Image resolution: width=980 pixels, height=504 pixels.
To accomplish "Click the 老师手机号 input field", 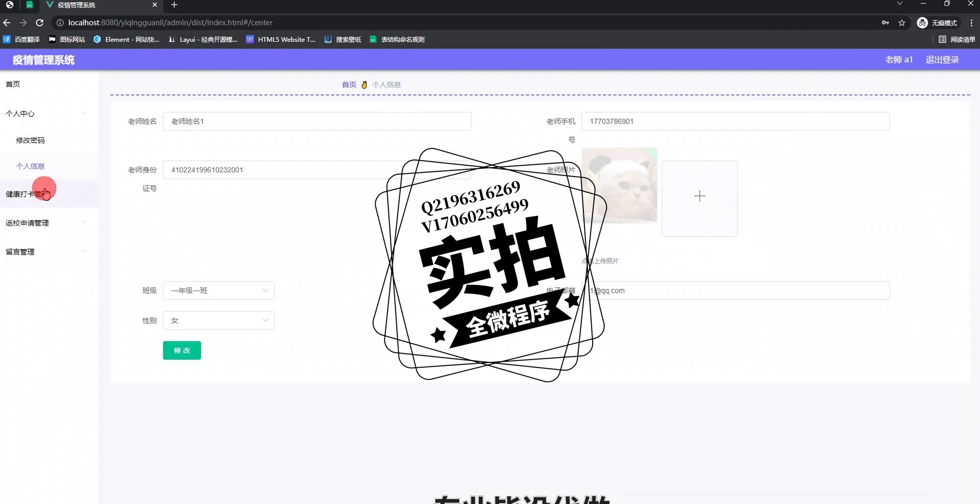I will click(736, 121).
